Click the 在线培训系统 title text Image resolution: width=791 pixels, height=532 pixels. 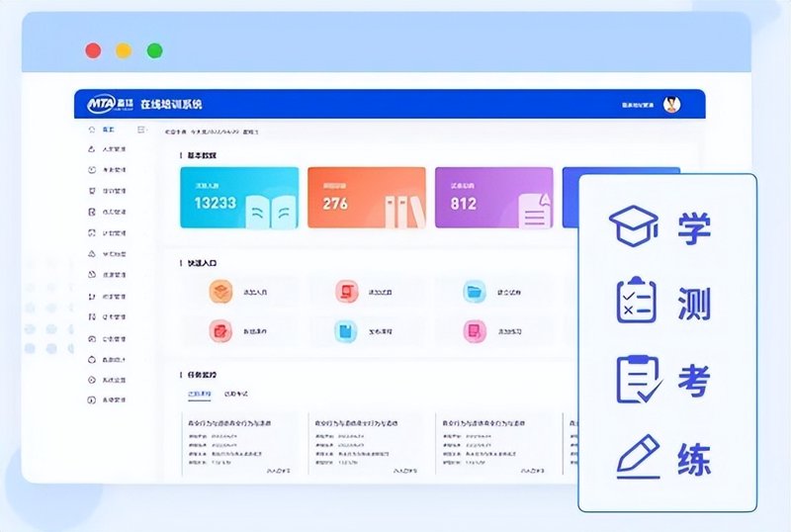click(171, 105)
